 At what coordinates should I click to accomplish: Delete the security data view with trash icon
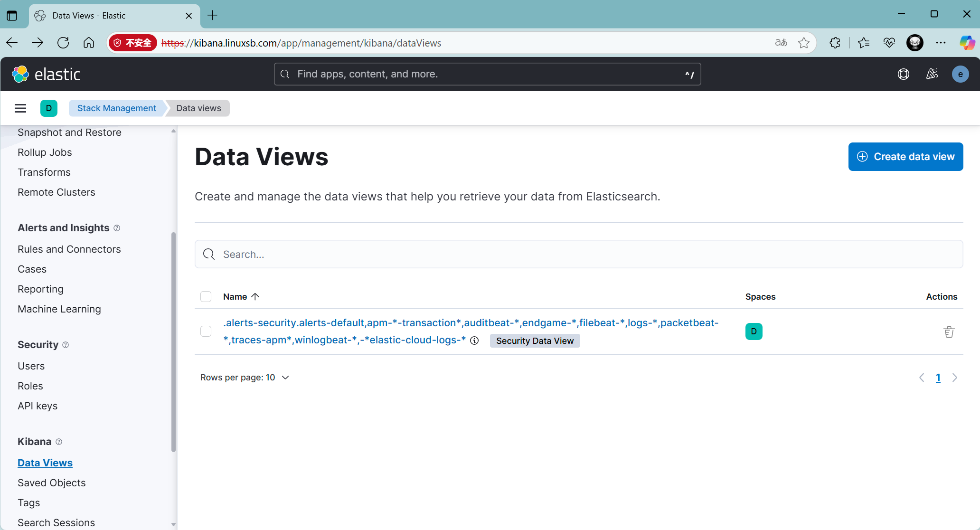click(x=949, y=332)
